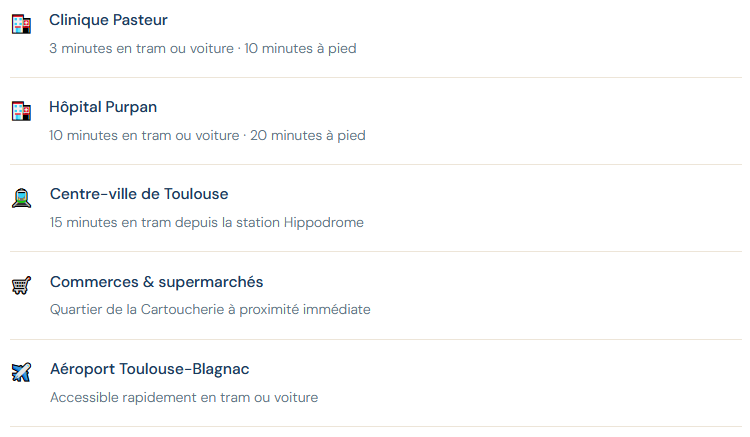Open the Commerces & supermarchés entry
This screenshot has width=750, height=437.
(x=156, y=282)
